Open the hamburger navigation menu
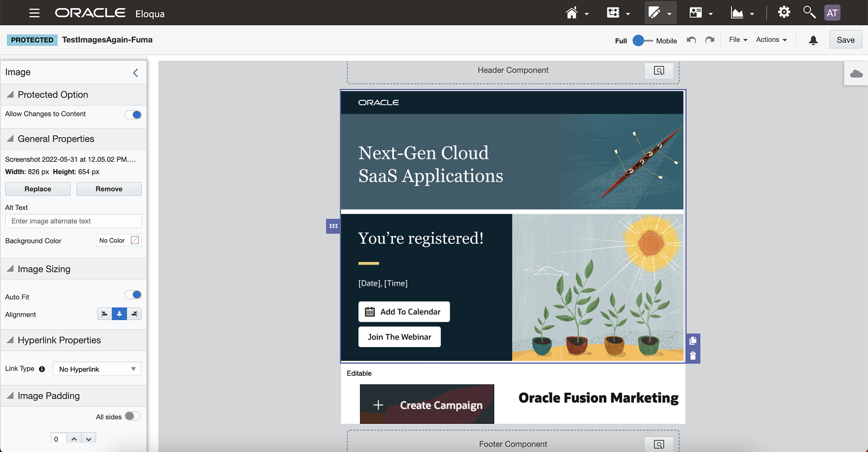This screenshot has width=868, height=452. coord(34,13)
